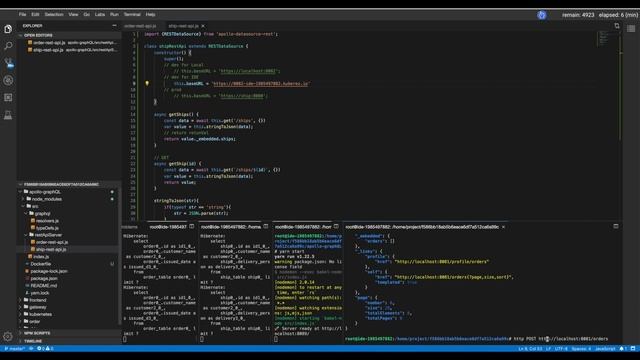This screenshot has height=360, width=640.
Task: Expand the order folder
Action: 35,322
